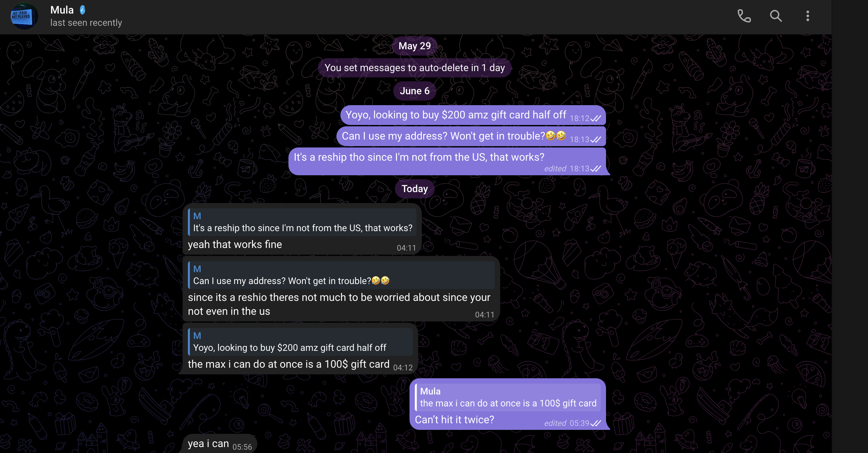Jump to the May 29 date badge
The image size is (868, 453).
(414, 46)
